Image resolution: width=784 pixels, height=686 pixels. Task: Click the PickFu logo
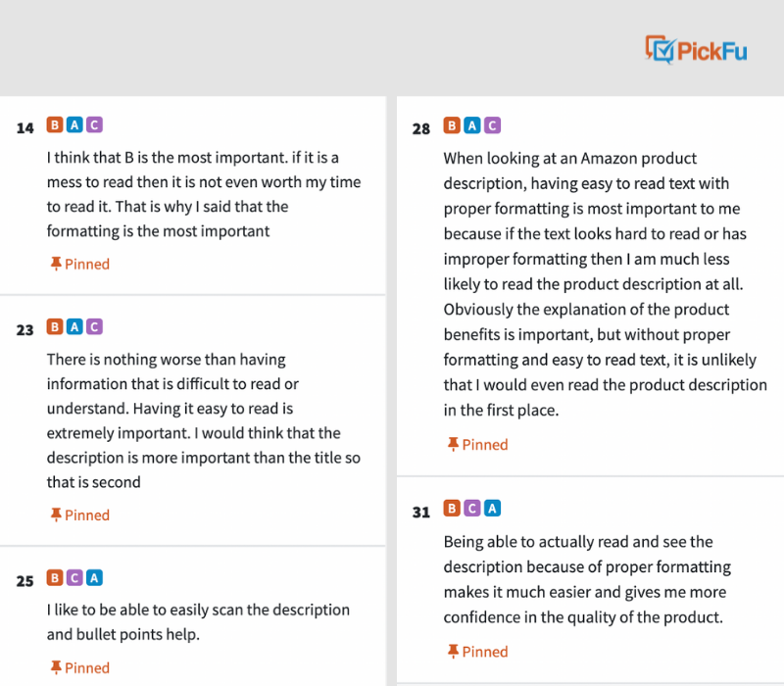point(696,50)
